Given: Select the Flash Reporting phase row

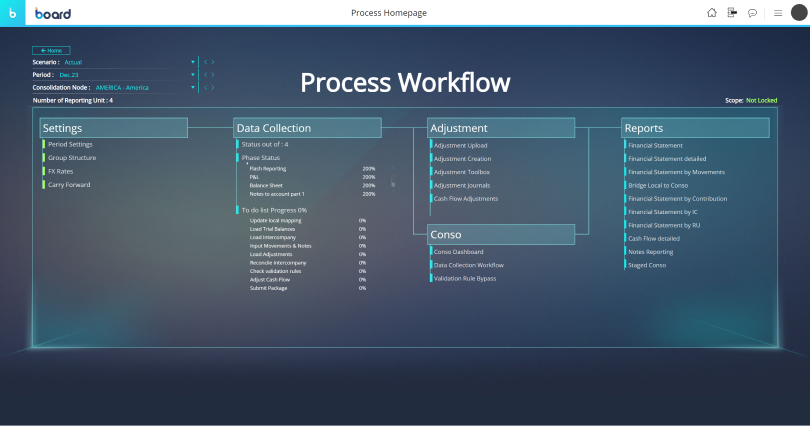Looking at the screenshot, I should (313, 169).
